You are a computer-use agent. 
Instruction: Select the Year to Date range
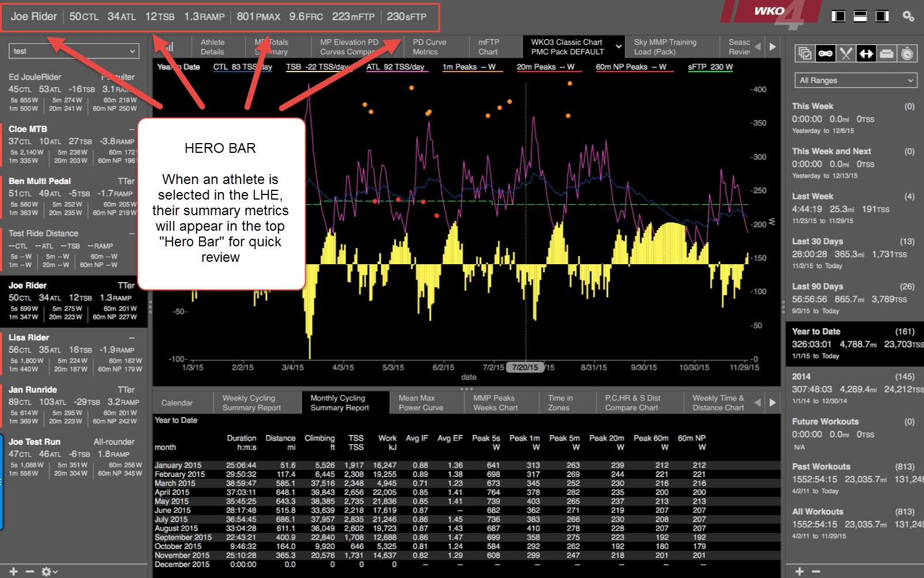click(854, 343)
